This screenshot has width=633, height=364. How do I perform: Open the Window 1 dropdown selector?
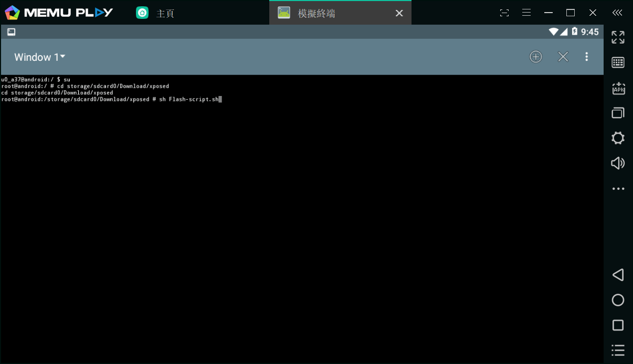point(39,57)
